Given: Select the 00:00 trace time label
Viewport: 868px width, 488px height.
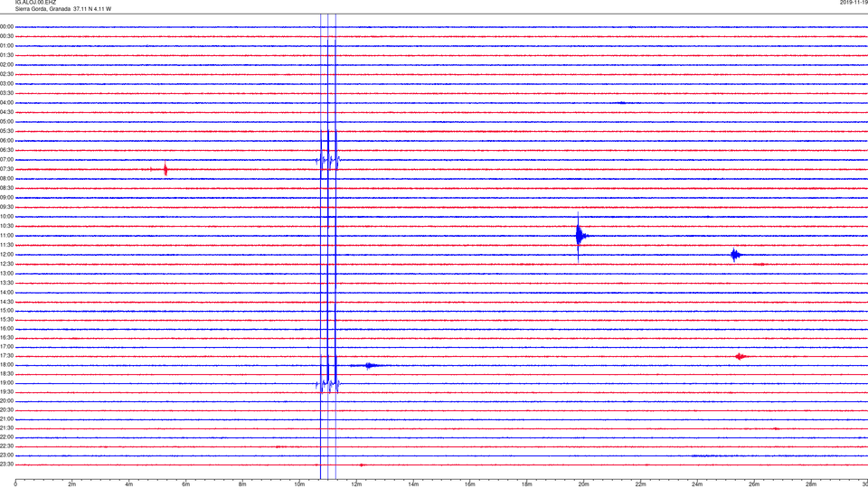Looking at the screenshot, I should click(6, 27).
